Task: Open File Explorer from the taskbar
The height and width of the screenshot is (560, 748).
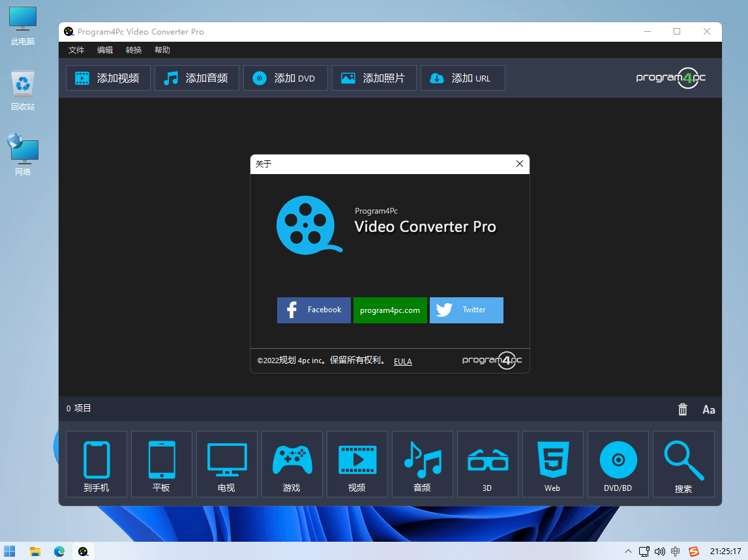Action: pyautogui.click(x=35, y=552)
